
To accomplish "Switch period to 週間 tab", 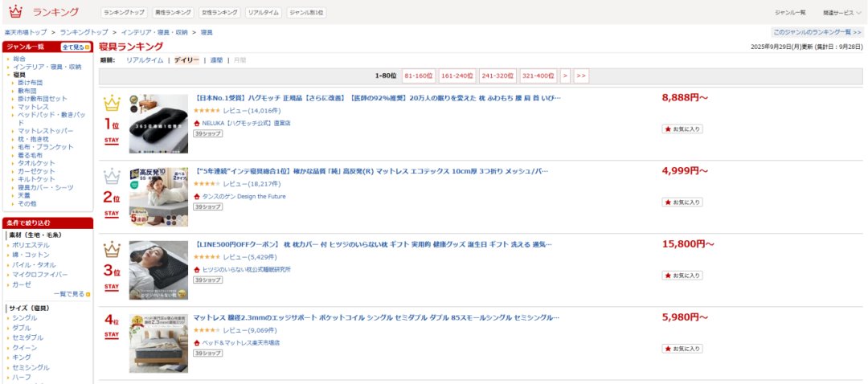I will pos(216,60).
